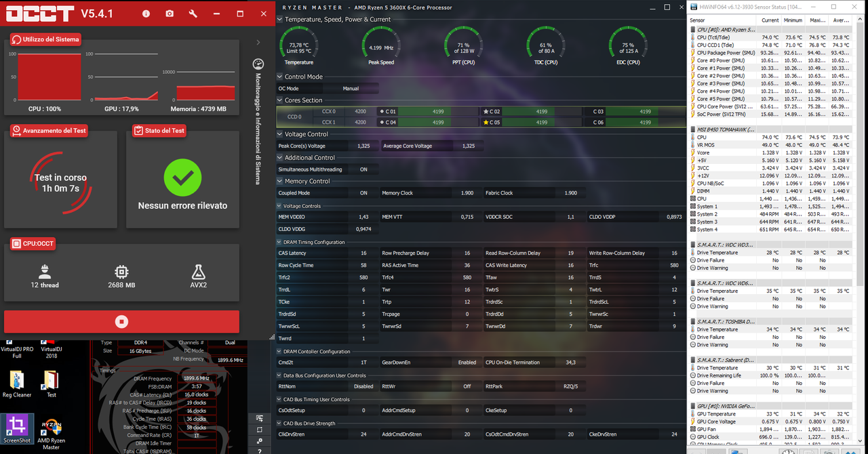Select GPU Temperature row in HWiNFO
The width and height of the screenshot is (868, 454).
(x=769, y=413)
